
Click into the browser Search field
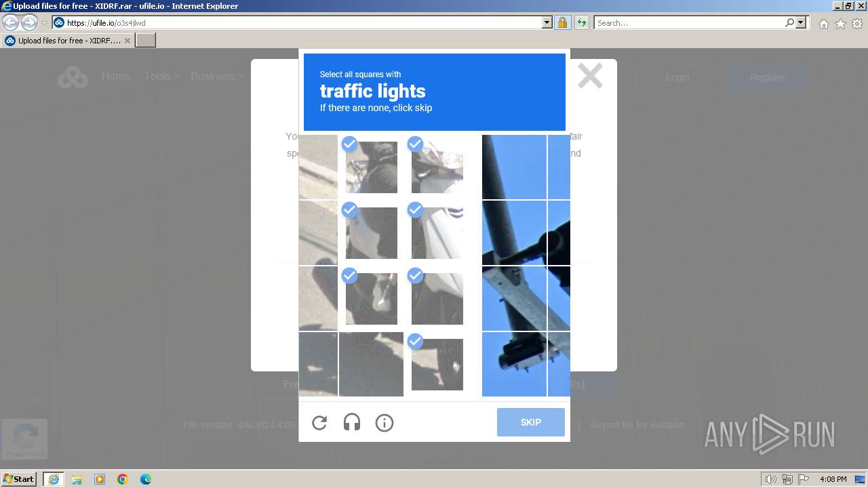(689, 22)
